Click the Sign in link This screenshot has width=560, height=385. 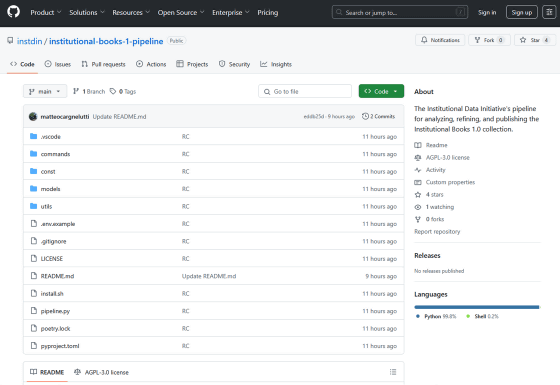(x=487, y=12)
